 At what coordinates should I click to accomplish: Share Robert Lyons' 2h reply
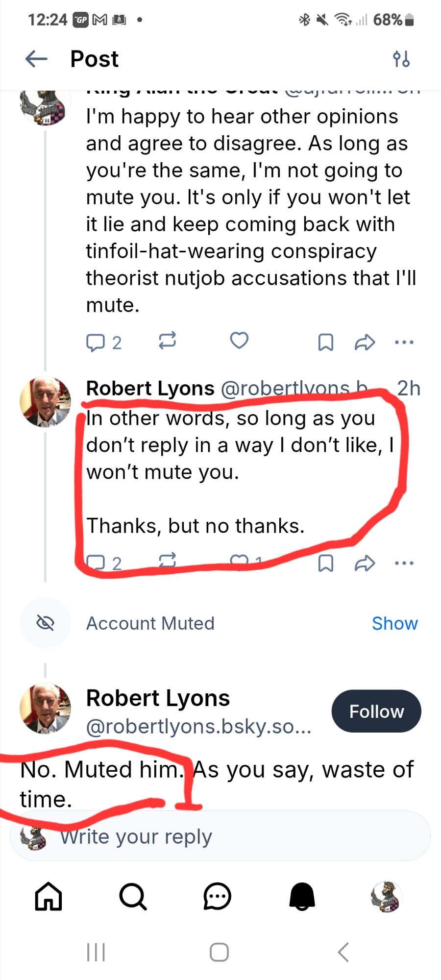[x=365, y=563]
